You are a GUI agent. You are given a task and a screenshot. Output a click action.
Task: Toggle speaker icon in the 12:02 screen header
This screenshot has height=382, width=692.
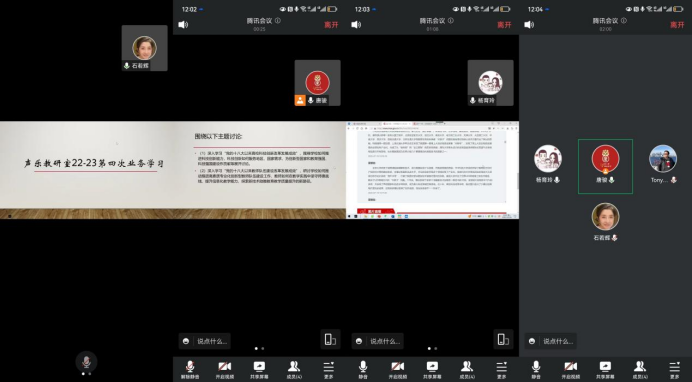[183, 25]
